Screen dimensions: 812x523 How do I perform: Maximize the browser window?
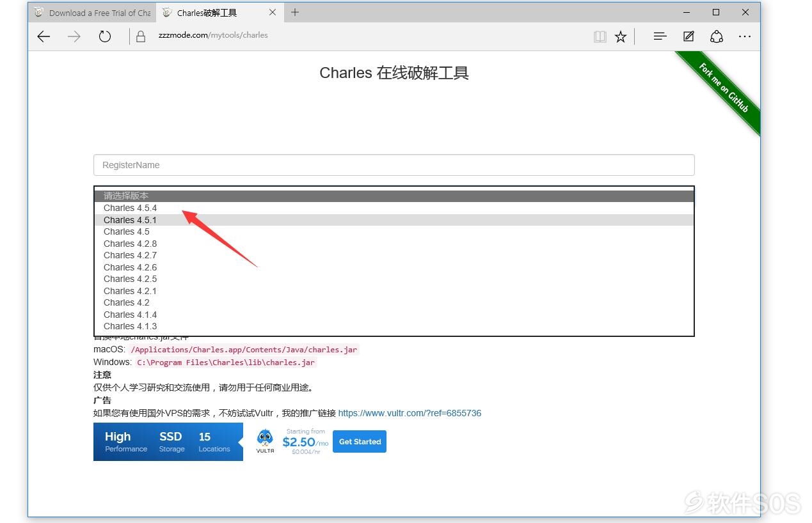(x=716, y=12)
